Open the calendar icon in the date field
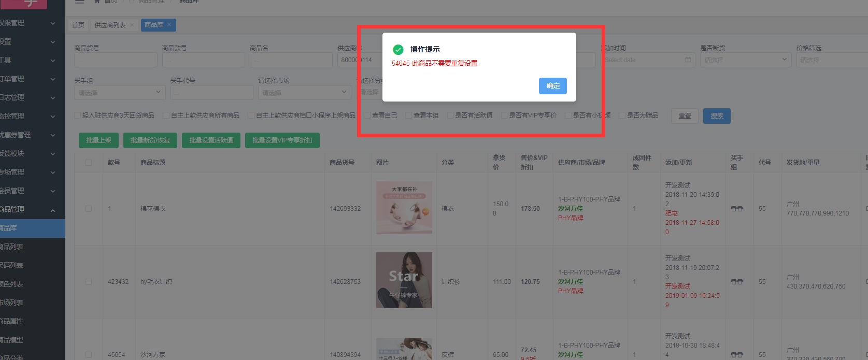This screenshot has height=360, width=868. point(688,60)
